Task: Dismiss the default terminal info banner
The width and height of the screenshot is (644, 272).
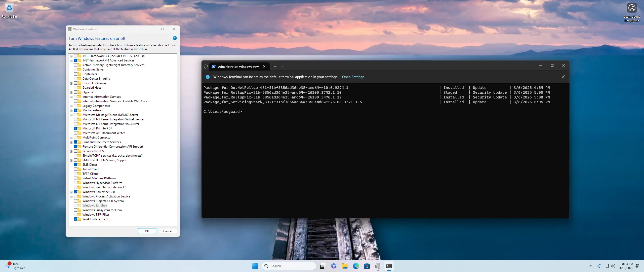Action: click(x=563, y=77)
